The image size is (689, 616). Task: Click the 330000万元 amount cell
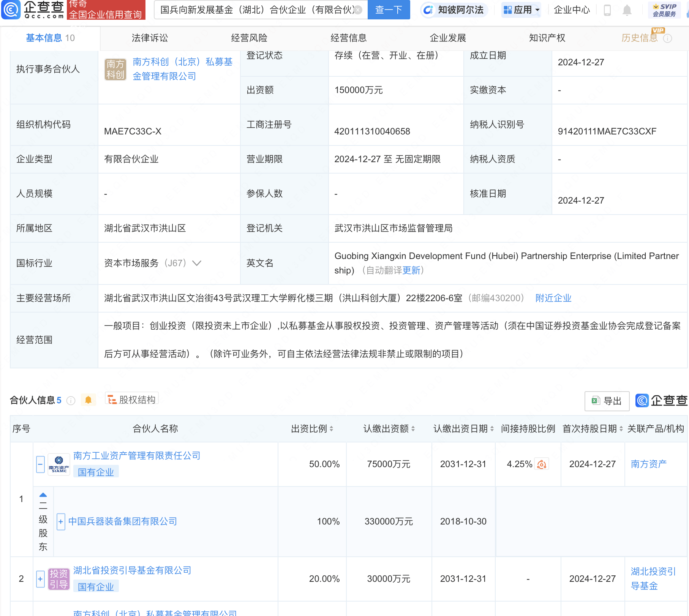tap(389, 521)
